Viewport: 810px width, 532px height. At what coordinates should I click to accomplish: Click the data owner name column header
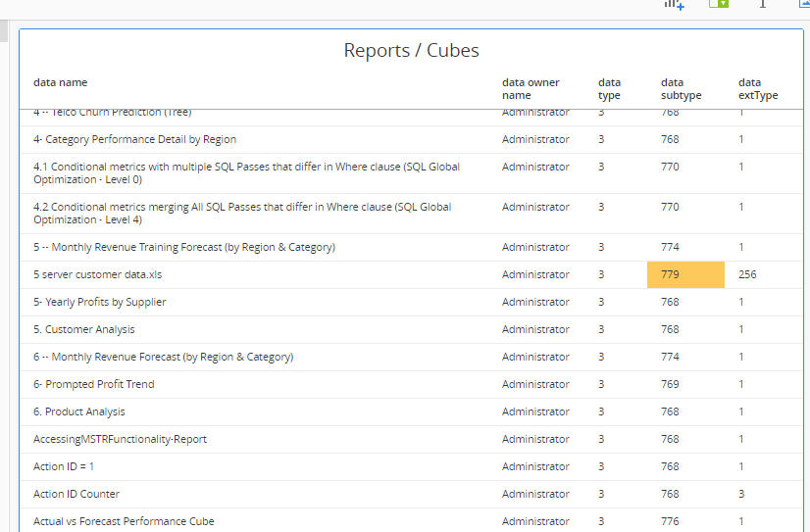coord(530,89)
